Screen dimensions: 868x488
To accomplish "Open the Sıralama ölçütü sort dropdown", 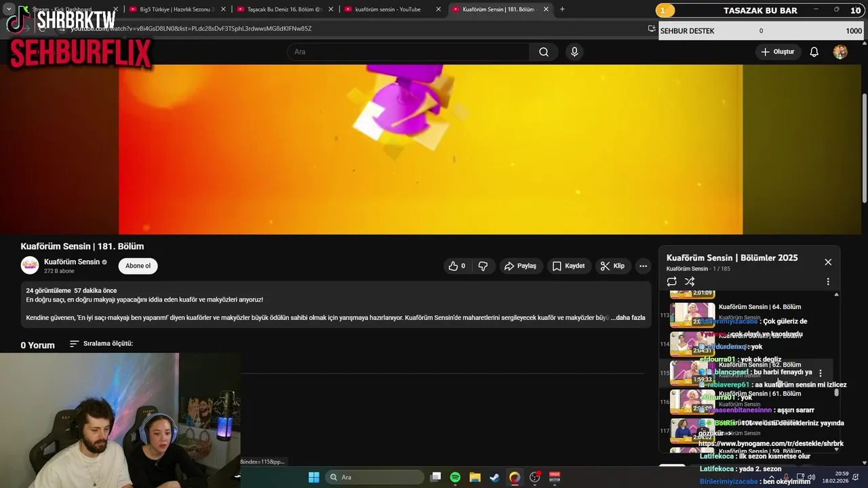I will coord(101,344).
